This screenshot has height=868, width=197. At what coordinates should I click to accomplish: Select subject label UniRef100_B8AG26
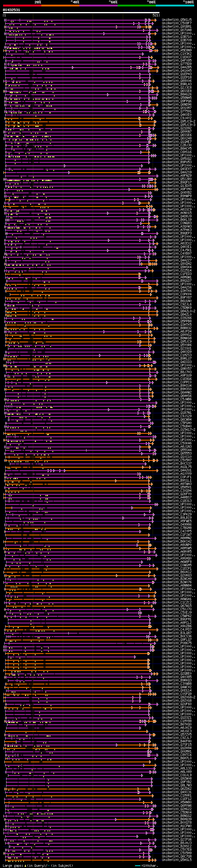(177, 95)
